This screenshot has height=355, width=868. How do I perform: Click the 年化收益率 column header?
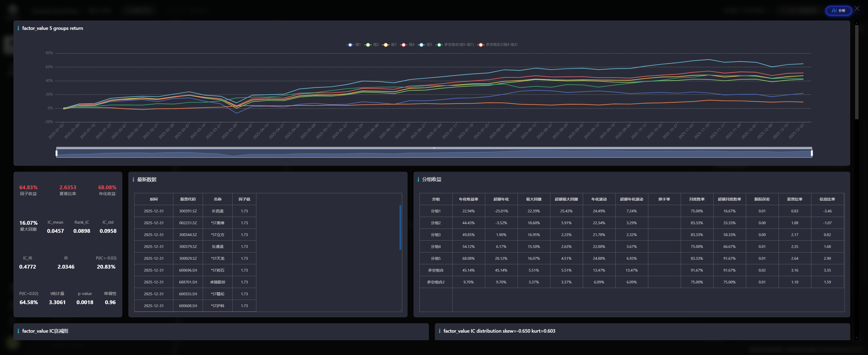point(469,199)
